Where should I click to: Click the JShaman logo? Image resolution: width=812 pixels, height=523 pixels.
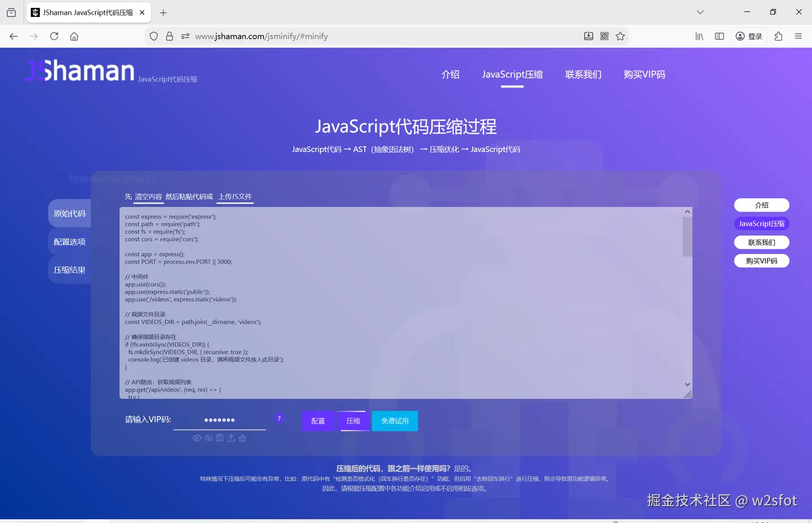pos(80,71)
